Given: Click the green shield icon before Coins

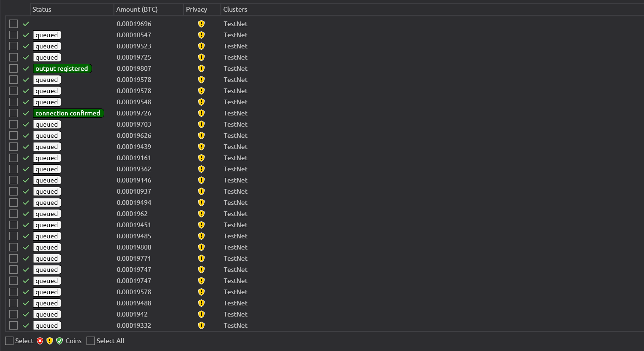Looking at the screenshot, I should tap(60, 341).
